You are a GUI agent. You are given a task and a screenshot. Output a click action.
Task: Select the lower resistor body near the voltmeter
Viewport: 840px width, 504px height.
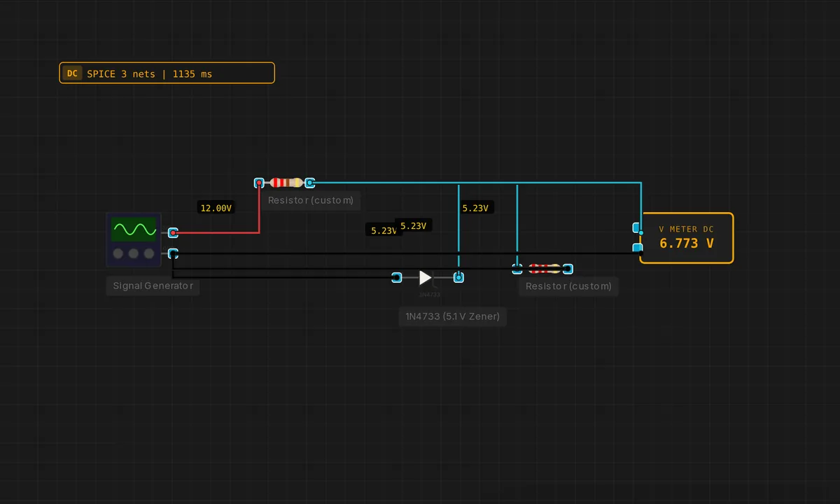[x=544, y=269]
